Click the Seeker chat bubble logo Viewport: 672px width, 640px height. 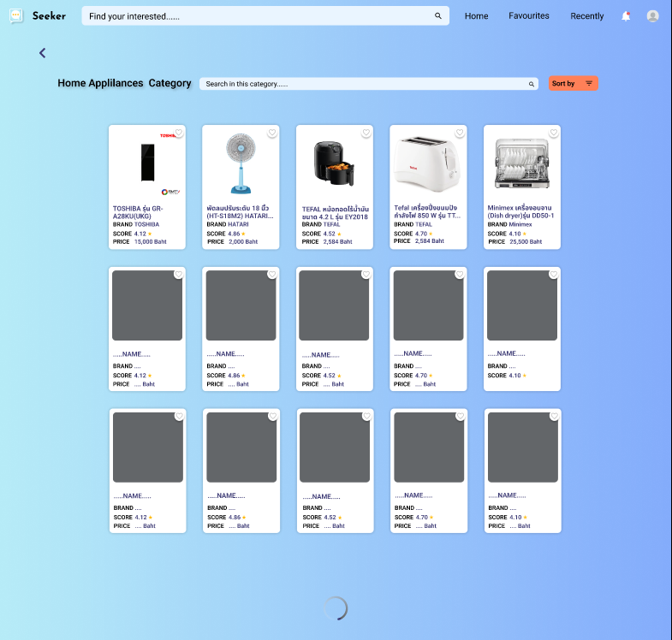tap(16, 16)
